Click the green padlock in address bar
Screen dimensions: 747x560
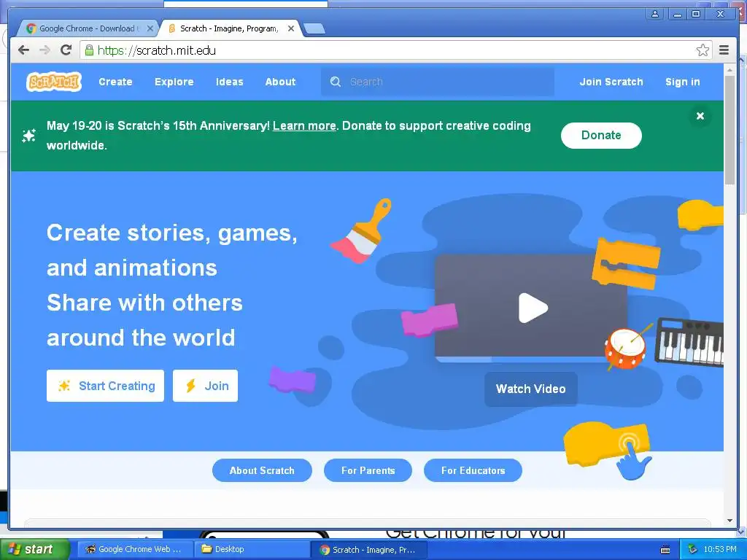[89, 50]
